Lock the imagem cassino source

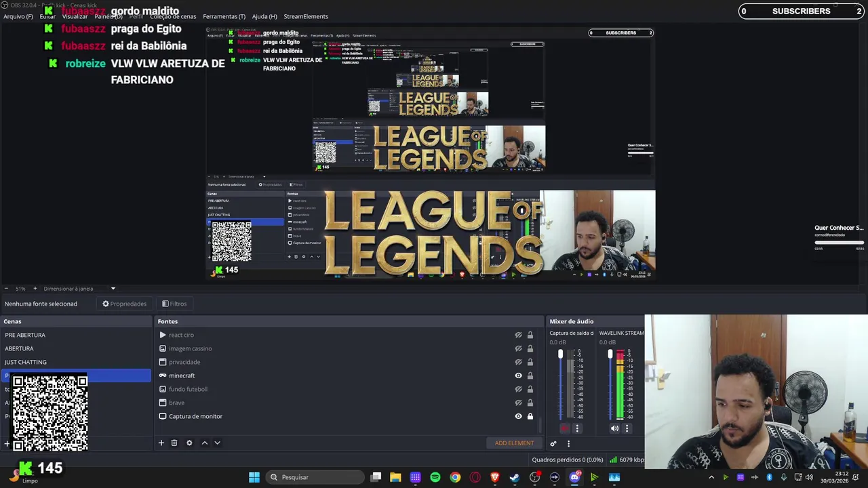530,348
